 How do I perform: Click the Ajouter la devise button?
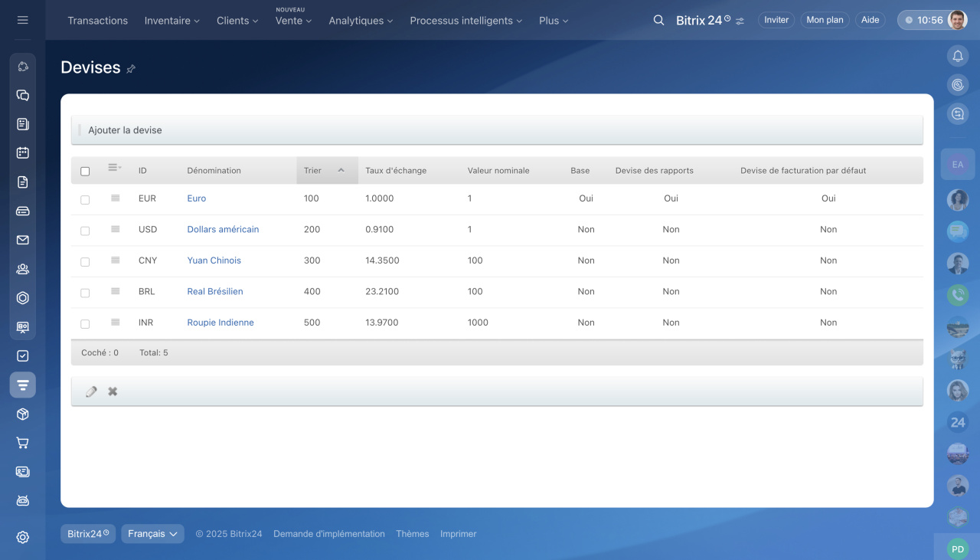tap(125, 130)
